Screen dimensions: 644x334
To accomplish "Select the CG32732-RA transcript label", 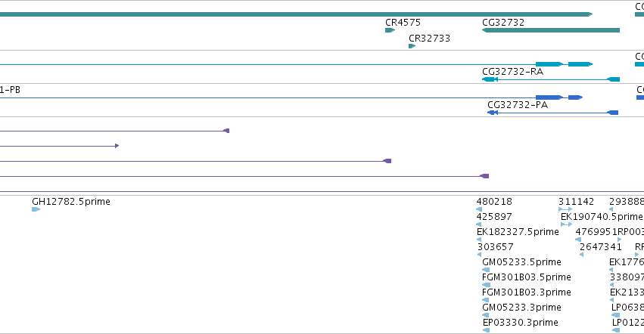I will pos(512,72).
